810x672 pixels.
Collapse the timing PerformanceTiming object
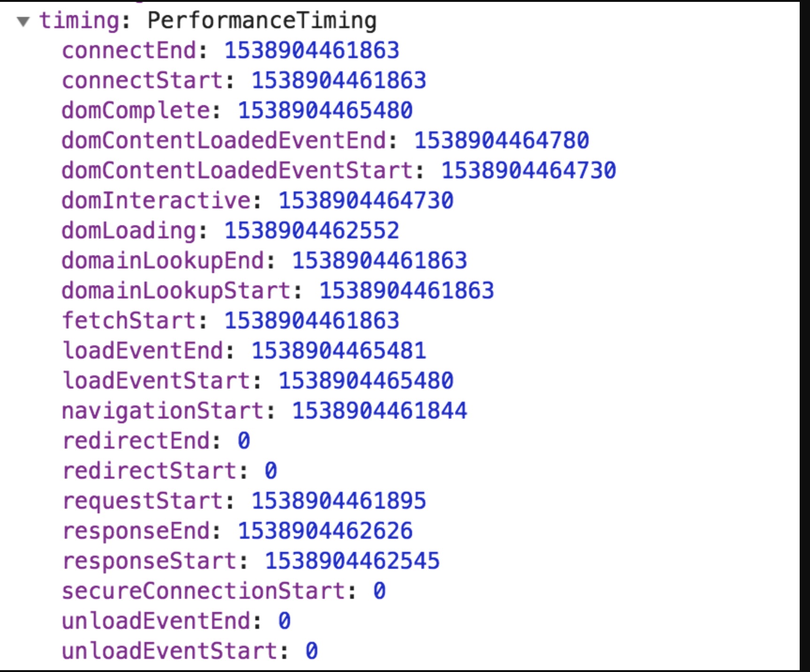click(23, 21)
